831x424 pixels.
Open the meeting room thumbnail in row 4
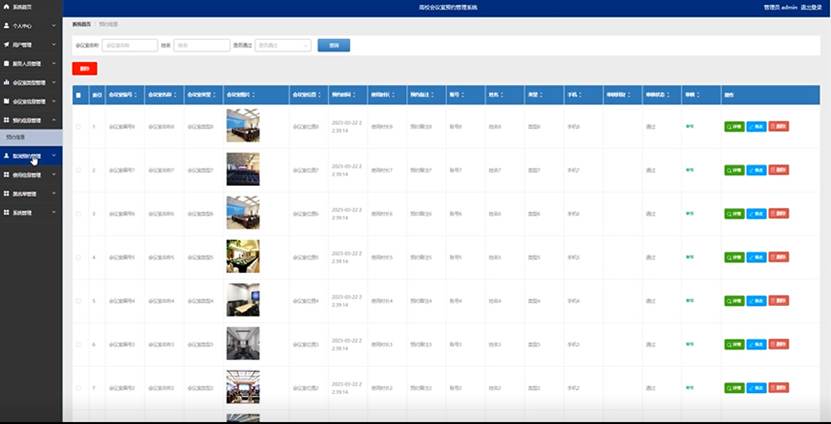[x=243, y=256]
